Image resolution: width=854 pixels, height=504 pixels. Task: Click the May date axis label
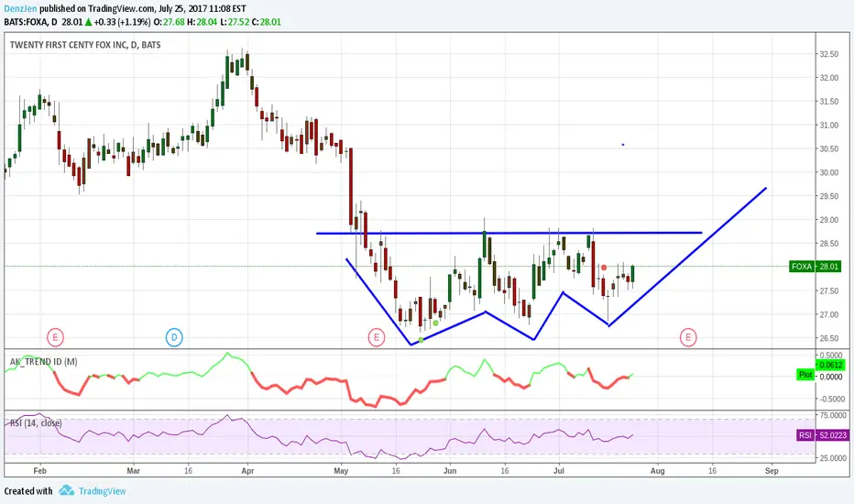[x=341, y=471]
